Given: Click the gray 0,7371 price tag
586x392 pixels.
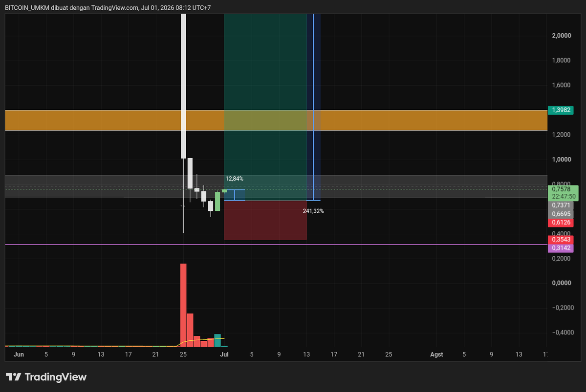Looking at the screenshot, I should [x=561, y=205].
